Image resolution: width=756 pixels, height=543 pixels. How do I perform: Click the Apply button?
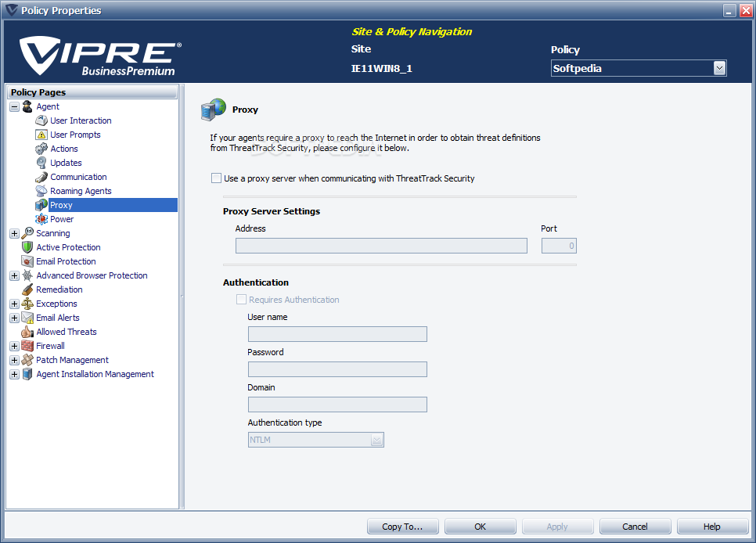[x=557, y=527]
